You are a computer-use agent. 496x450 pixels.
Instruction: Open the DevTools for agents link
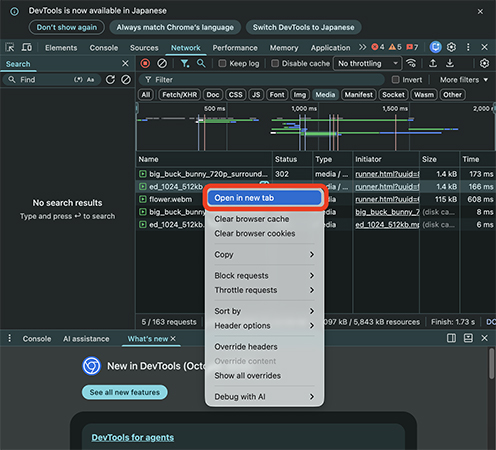133,437
